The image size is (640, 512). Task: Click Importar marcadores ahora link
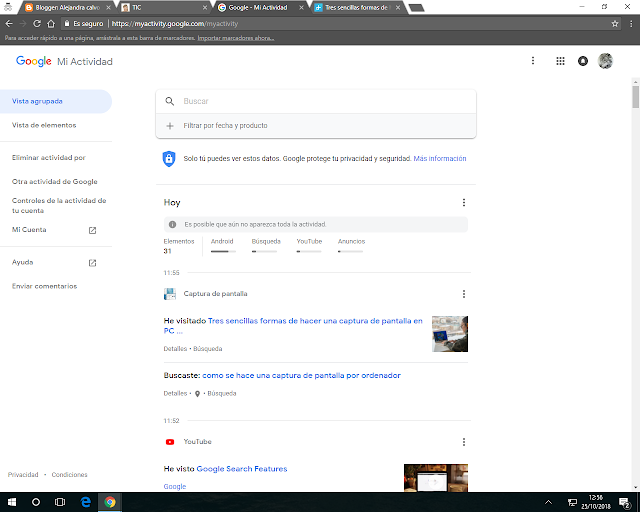tap(236, 38)
